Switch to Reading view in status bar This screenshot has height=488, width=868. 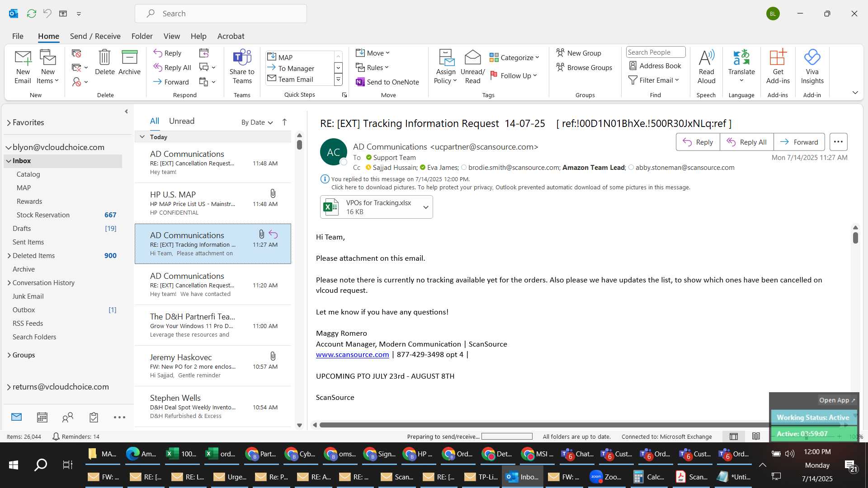point(756,436)
